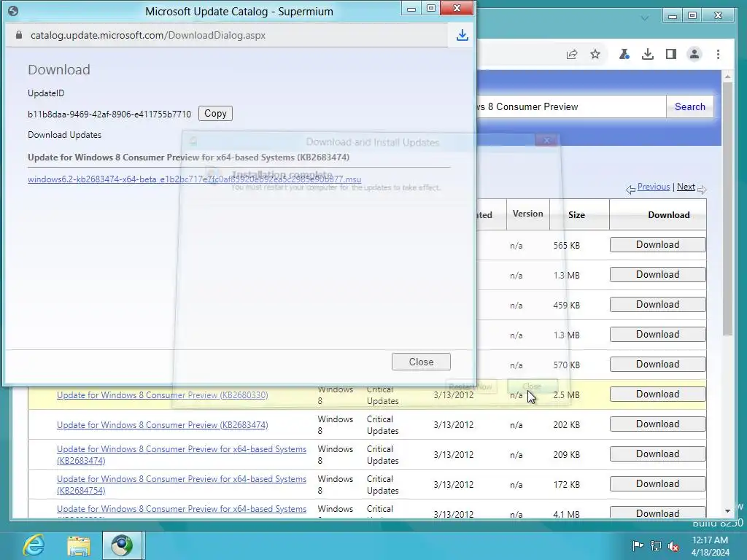Go to the Next results page
747x560 pixels.
(x=686, y=187)
